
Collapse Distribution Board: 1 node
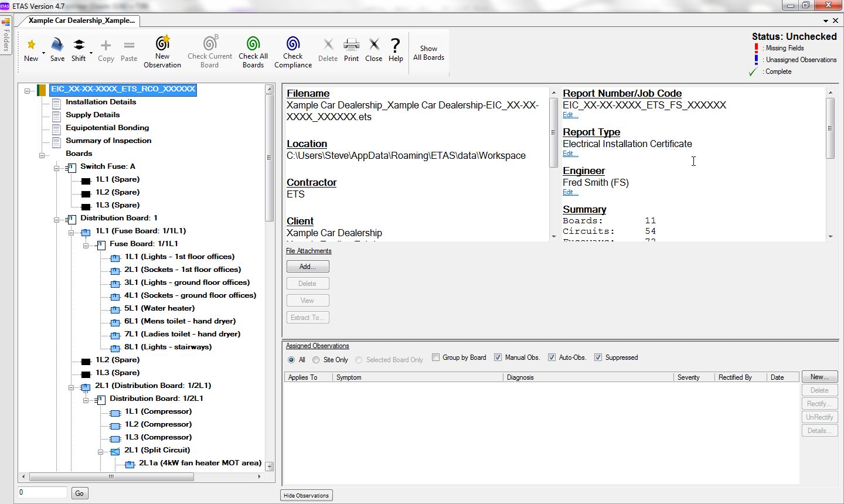pos(57,220)
